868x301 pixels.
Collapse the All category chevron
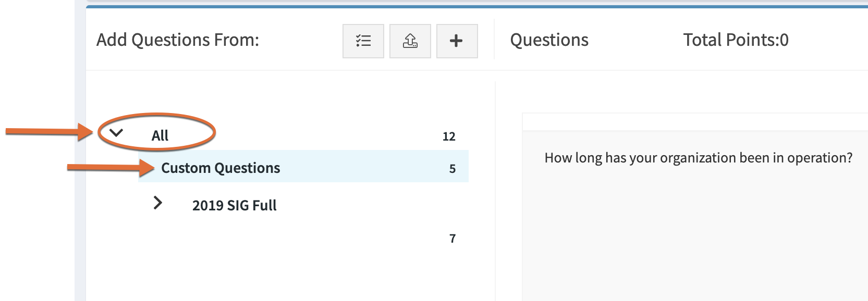point(116,133)
